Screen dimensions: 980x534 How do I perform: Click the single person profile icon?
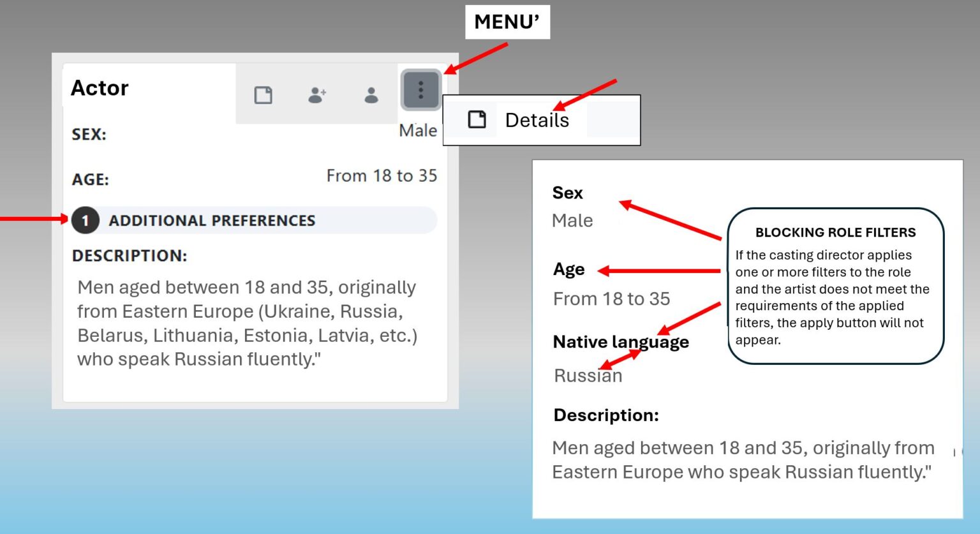point(371,95)
